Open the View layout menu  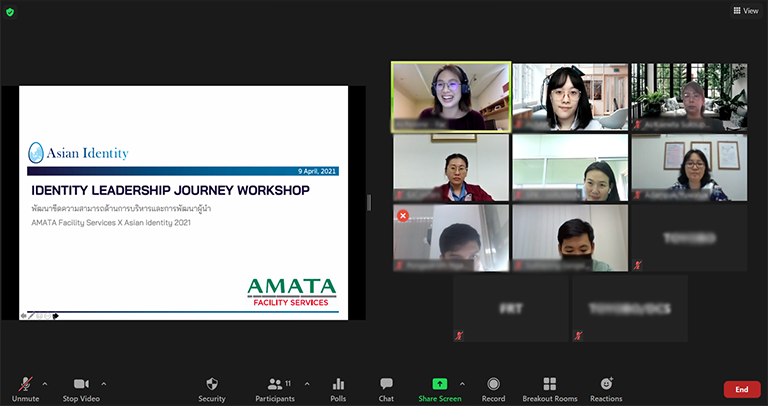745,10
